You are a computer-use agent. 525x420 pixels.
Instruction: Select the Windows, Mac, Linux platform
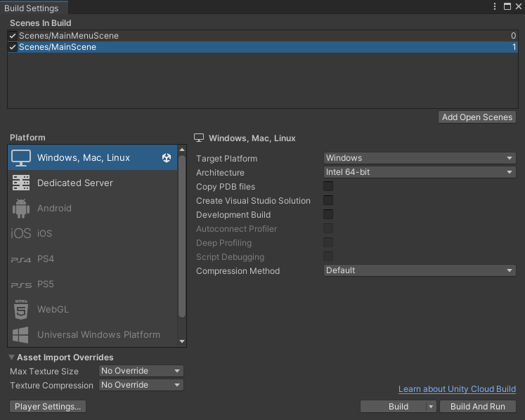tap(92, 157)
